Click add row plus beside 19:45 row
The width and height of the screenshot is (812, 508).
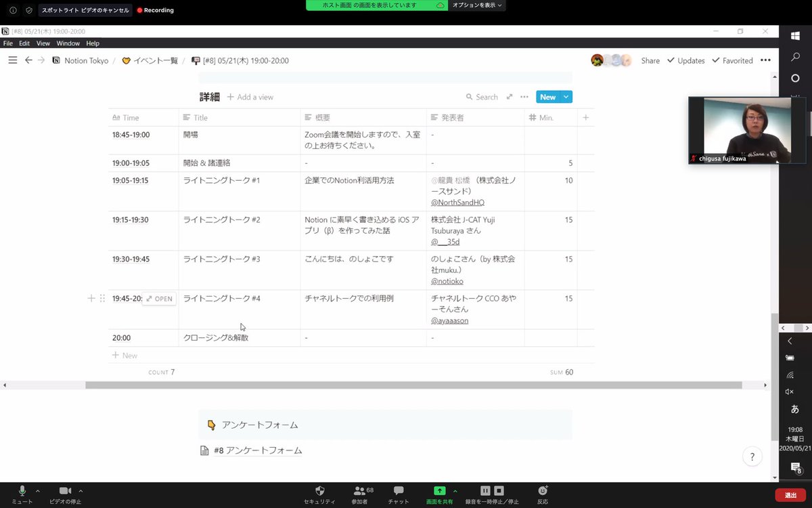pos(91,298)
